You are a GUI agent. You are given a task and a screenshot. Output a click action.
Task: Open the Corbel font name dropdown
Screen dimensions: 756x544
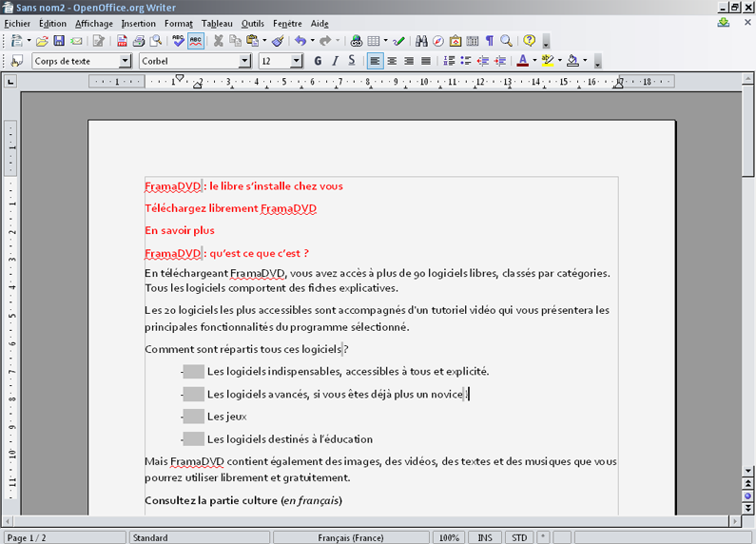pyautogui.click(x=245, y=61)
